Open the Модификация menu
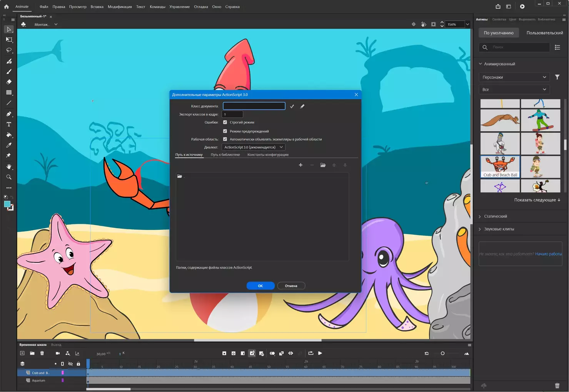 [x=120, y=7]
